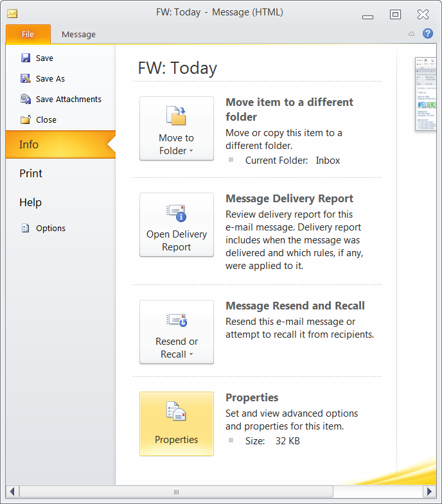442x504 pixels.
Task: Open the Print section
Action: (x=31, y=173)
